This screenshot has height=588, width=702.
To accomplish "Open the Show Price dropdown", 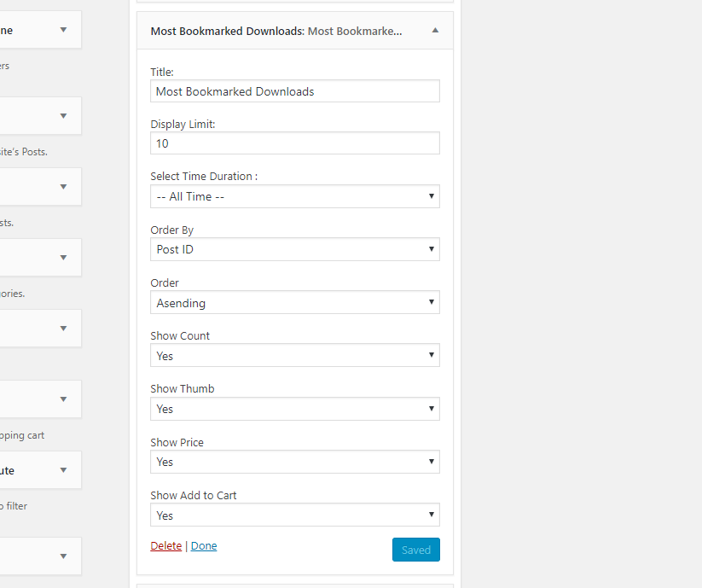I will 294,462.
